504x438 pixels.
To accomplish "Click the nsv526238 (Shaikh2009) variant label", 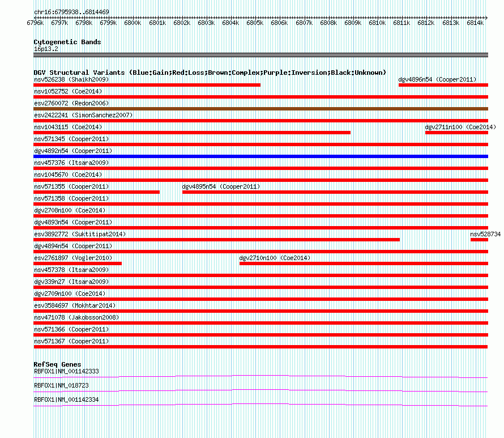I will coord(71,79).
